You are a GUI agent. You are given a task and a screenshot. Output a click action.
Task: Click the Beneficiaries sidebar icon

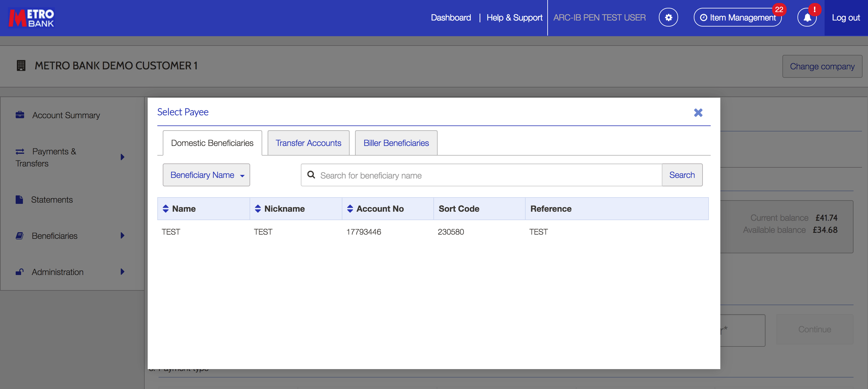[20, 235]
